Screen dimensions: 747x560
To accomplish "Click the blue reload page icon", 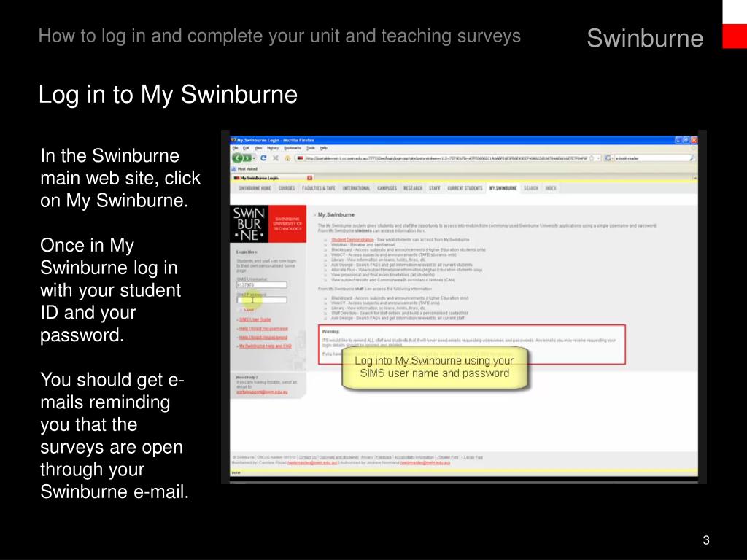I will [263, 157].
